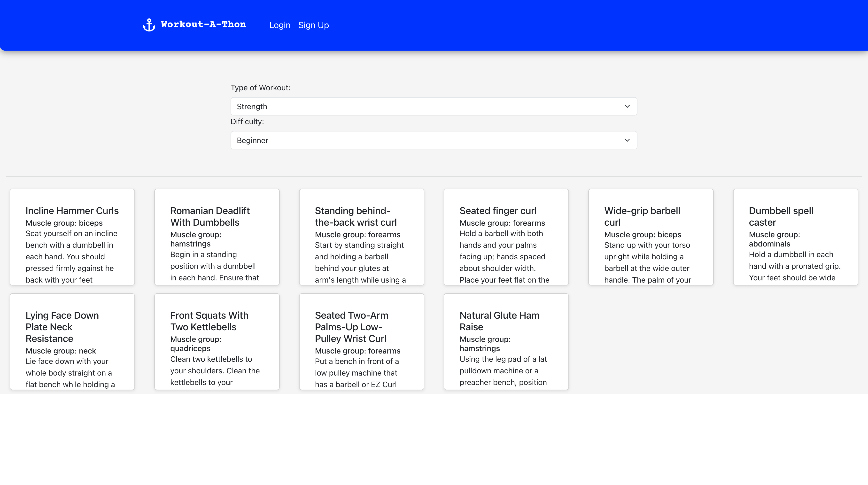Click the Workout-A-Thon brand title
Viewport: 868px width, 485px height.
click(203, 24)
